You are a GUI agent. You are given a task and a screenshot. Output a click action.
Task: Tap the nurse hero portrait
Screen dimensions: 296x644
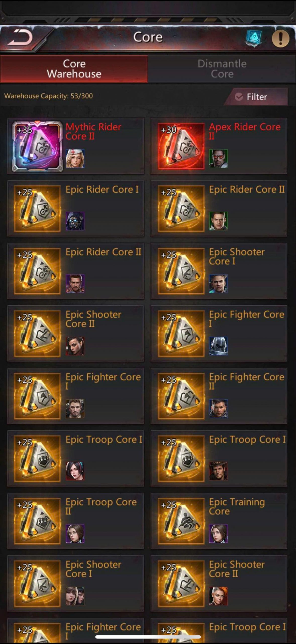point(75,158)
